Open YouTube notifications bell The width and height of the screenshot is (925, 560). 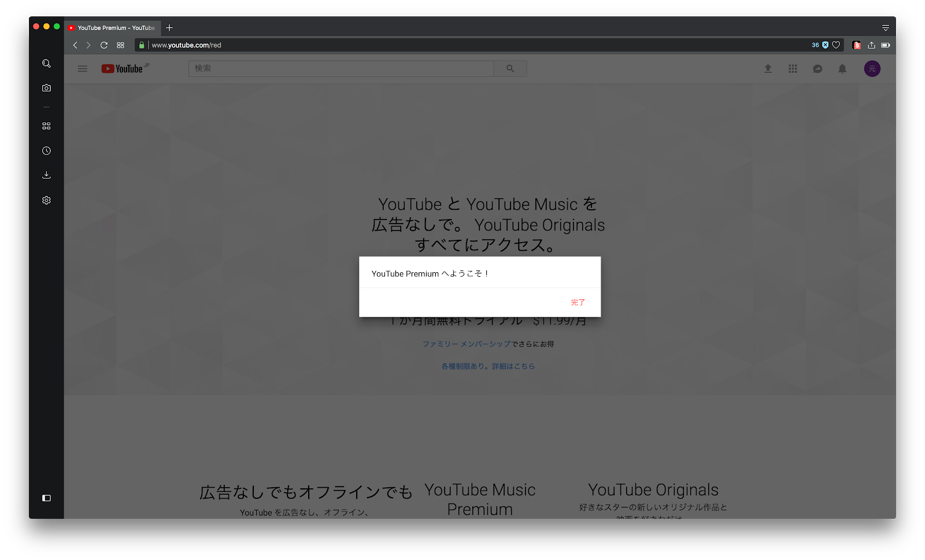tap(842, 69)
